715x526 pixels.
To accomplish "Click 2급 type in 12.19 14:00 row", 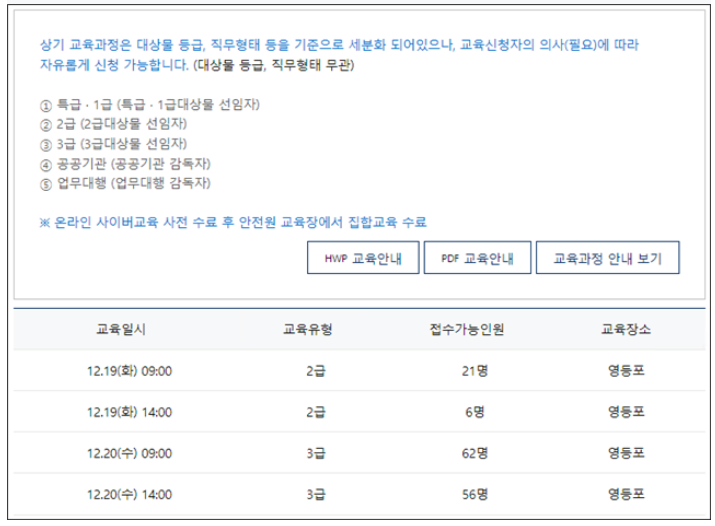I will [x=316, y=412].
